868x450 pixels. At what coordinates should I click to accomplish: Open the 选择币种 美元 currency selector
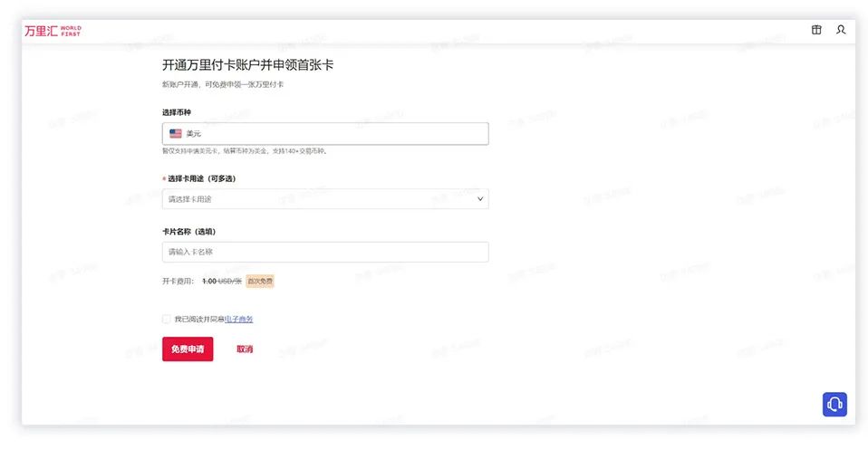coord(325,134)
